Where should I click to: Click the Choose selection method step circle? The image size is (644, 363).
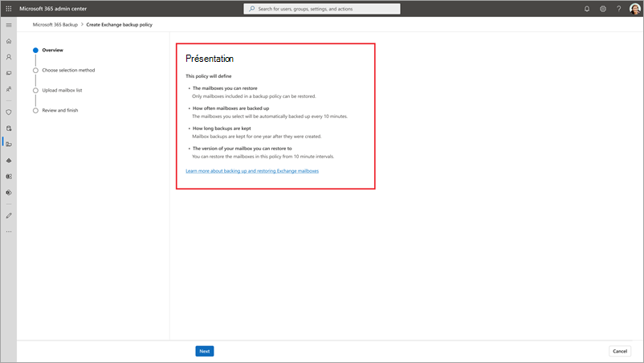tap(35, 70)
